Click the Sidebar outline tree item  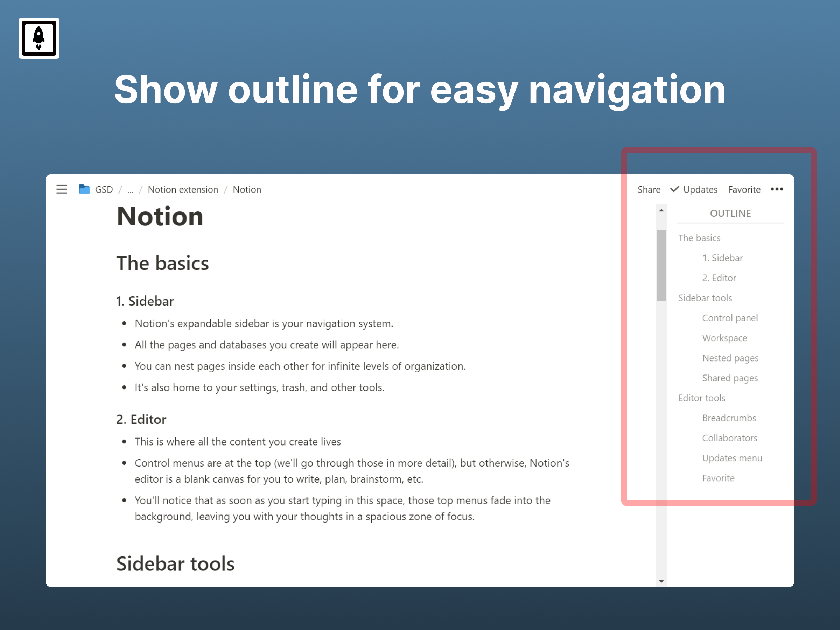722,258
